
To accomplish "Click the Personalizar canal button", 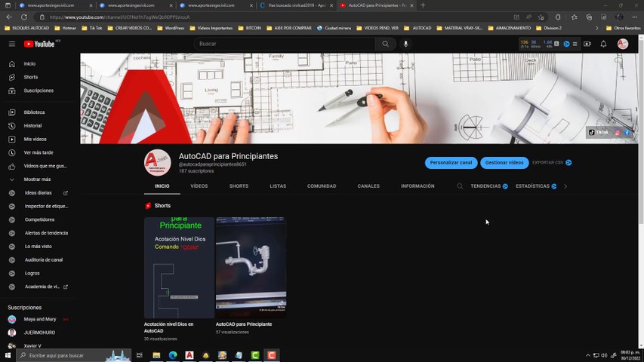I will pos(451,162).
